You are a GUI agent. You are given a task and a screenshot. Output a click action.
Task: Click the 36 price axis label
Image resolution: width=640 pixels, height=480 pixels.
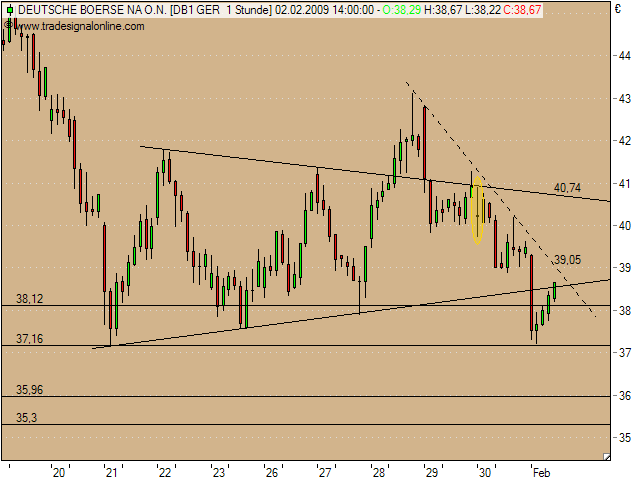tap(624, 396)
